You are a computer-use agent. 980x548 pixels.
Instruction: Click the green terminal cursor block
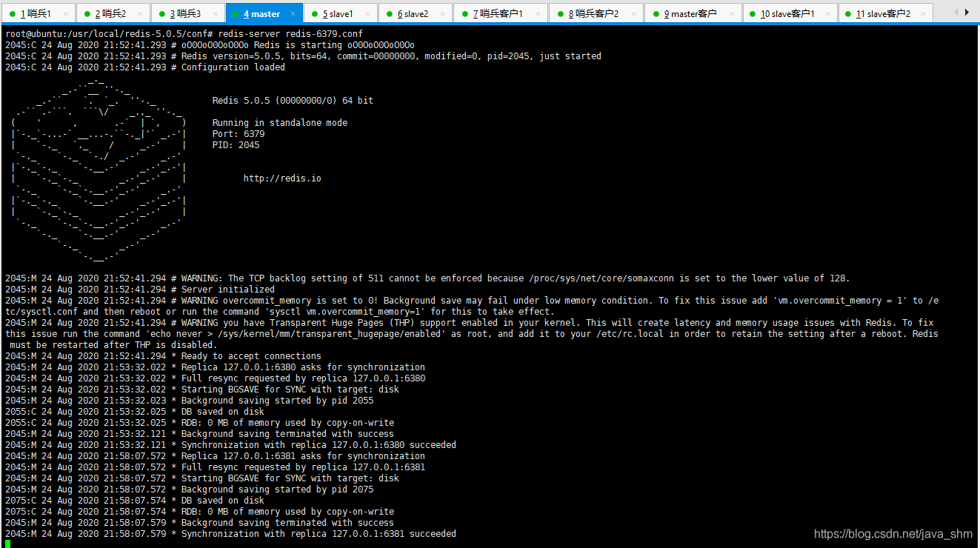coord(7,544)
